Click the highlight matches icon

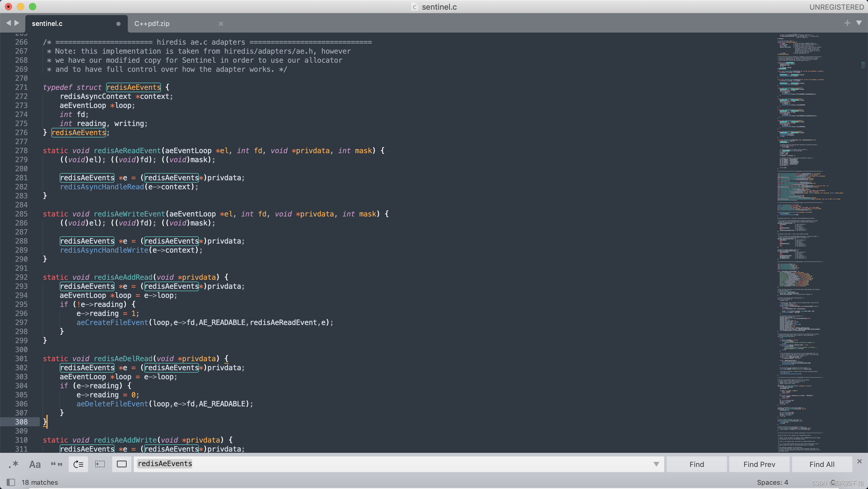122,464
